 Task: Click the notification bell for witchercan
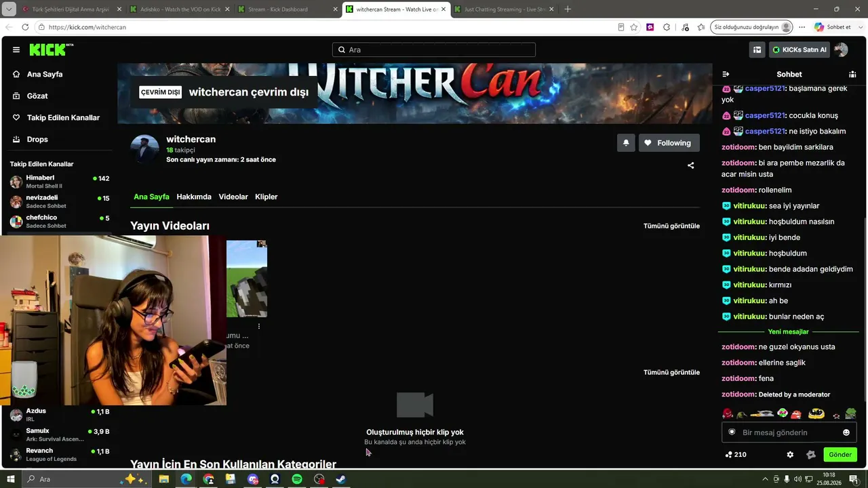[x=626, y=143]
